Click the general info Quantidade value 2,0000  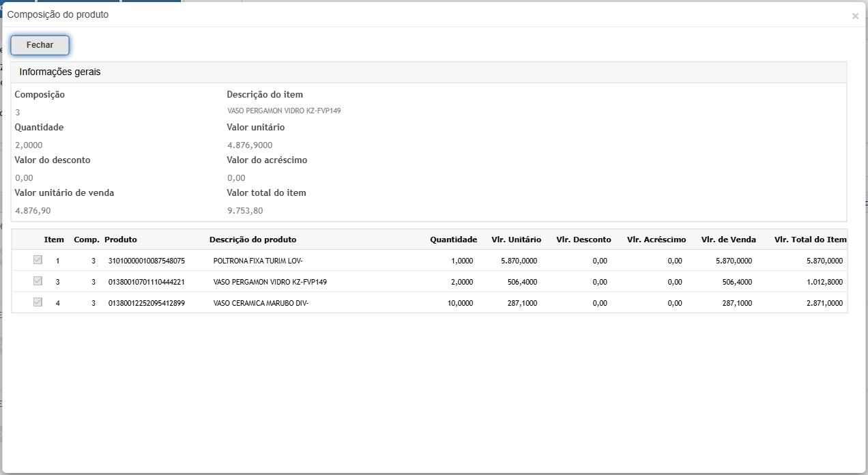(x=29, y=145)
